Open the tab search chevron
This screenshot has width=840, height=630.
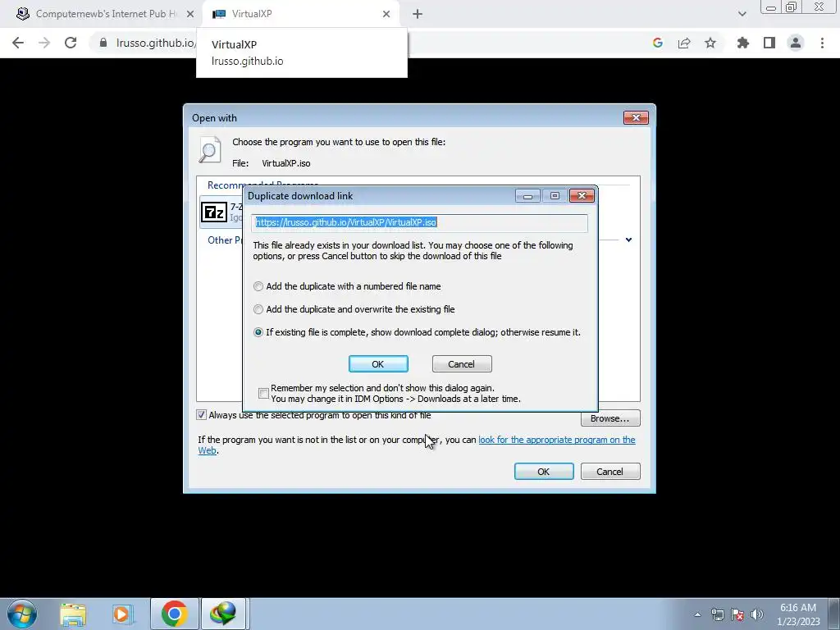coord(742,14)
